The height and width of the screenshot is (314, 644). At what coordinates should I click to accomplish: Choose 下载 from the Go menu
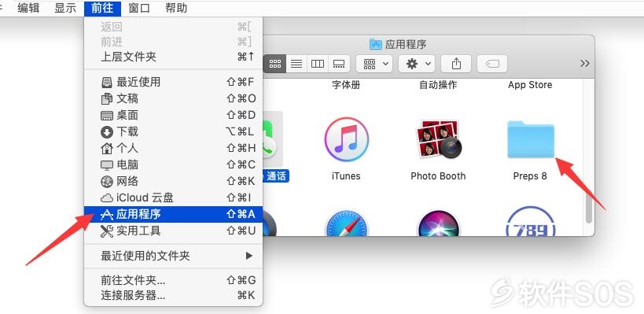coord(173,131)
